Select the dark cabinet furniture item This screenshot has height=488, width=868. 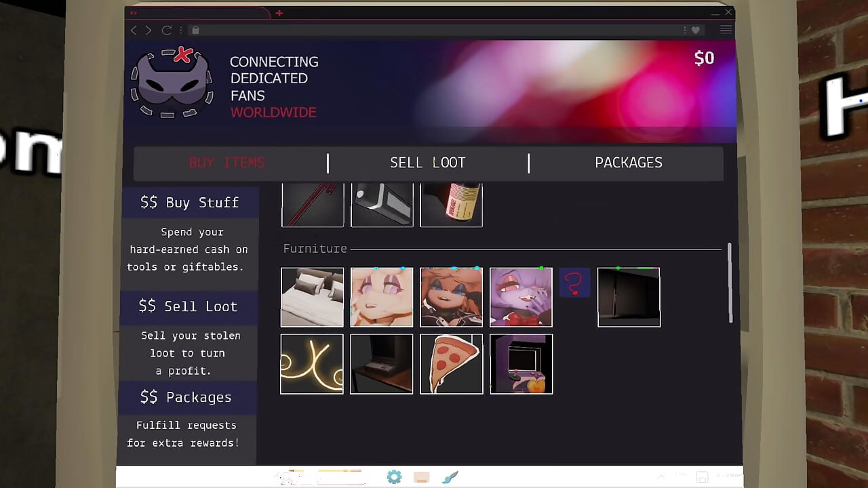tap(629, 297)
